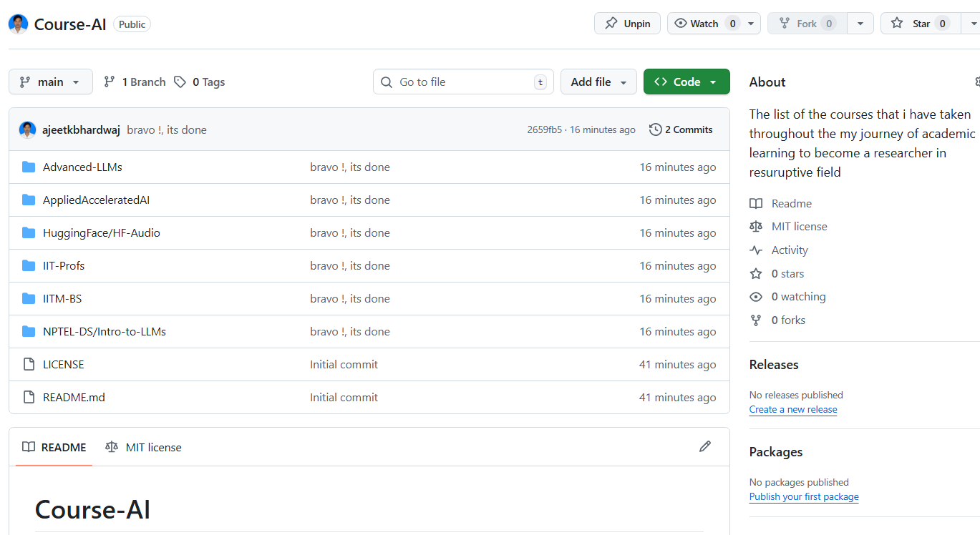Click the branch icon showing 1 Branch
Screen dimensions: 980x535
tap(110, 82)
